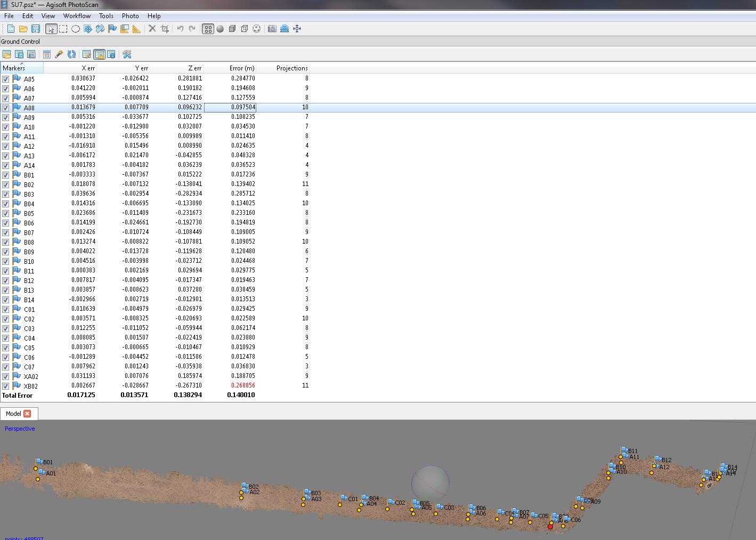Click the Optimize magic wand icon

tap(59, 54)
